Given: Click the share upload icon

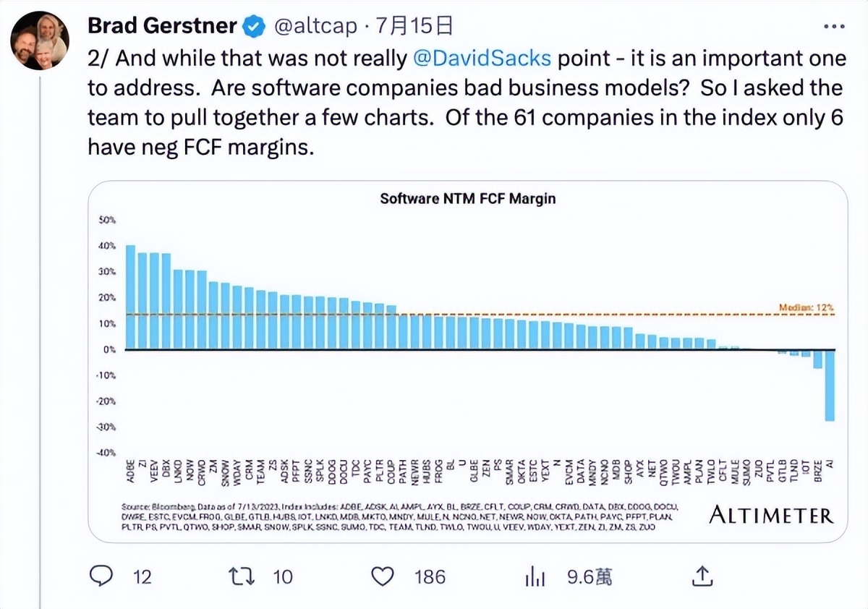Looking at the screenshot, I should pyautogui.click(x=700, y=576).
